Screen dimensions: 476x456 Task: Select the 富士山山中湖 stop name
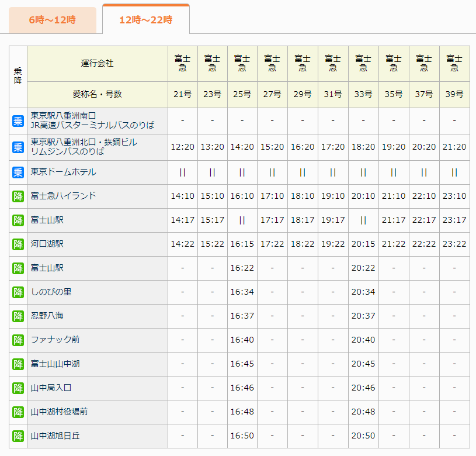click(55, 364)
